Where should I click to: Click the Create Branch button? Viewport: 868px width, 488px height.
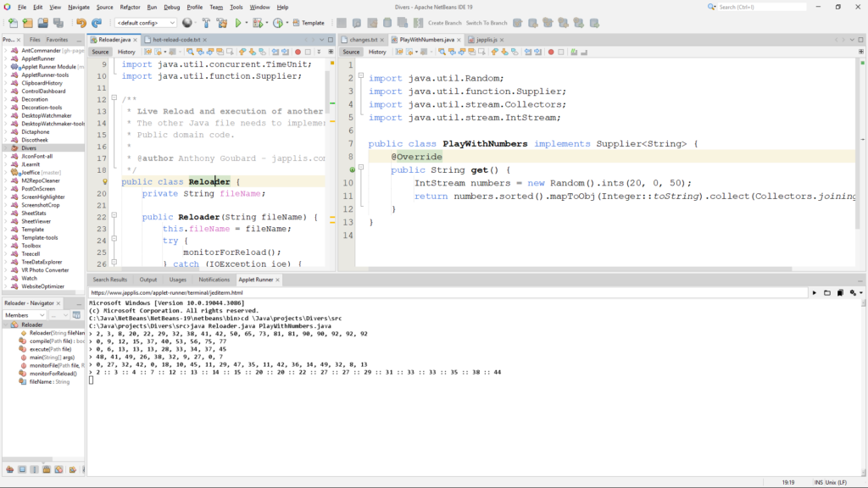point(444,23)
